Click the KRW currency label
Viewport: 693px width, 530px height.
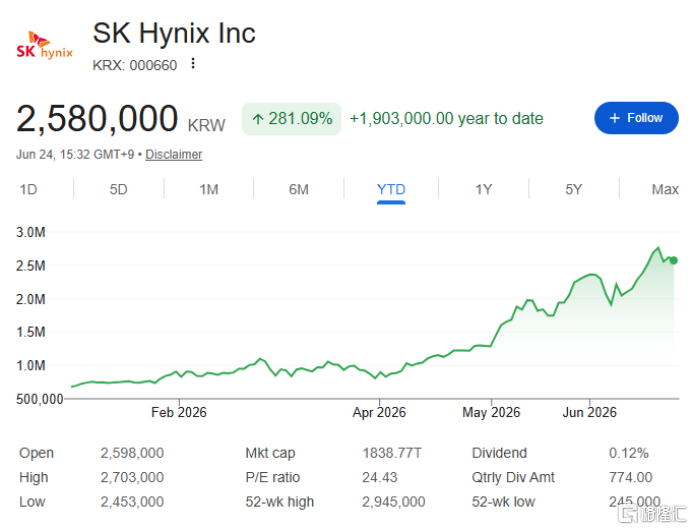pos(206,126)
